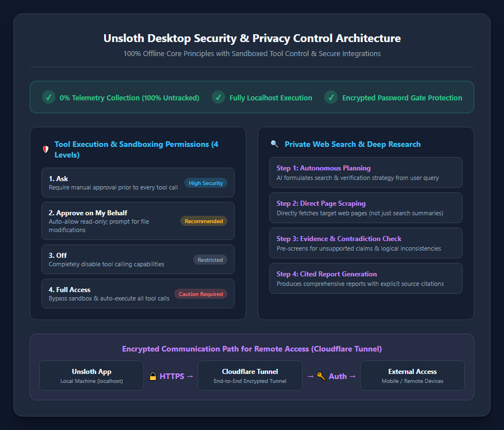Click the checkmark icon for Fully Localhost Execution
This screenshot has height=430, width=504.
[x=218, y=97]
